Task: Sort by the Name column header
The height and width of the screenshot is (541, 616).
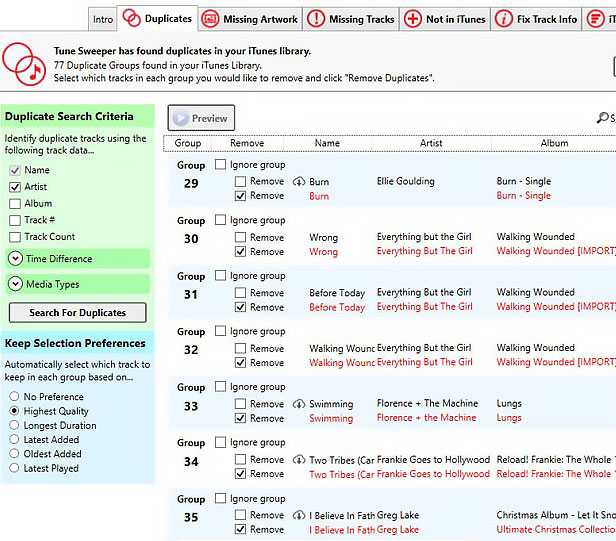Action: click(327, 143)
